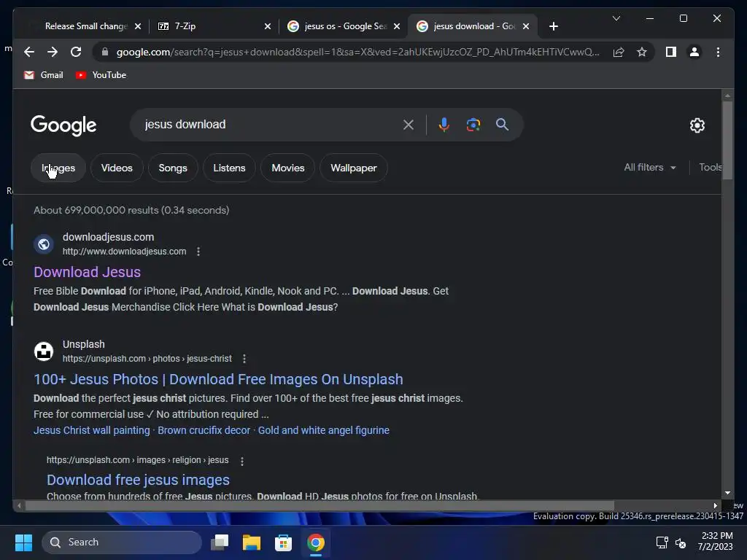Open Brown crucifix decor sublink
747x560 pixels.
(x=204, y=430)
